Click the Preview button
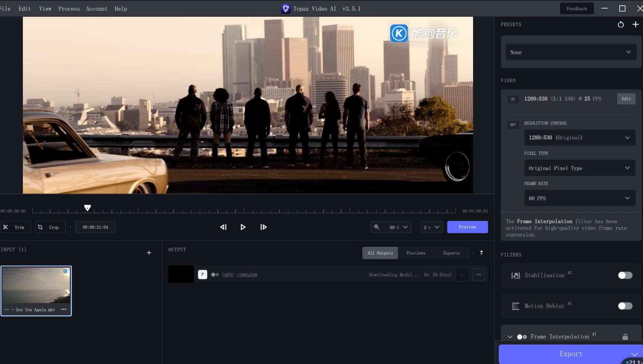This screenshot has height=364, width=643. pos(467,227)
